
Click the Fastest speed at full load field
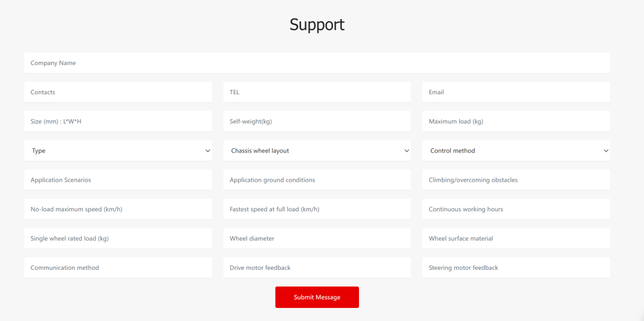[x=317, y=209]
